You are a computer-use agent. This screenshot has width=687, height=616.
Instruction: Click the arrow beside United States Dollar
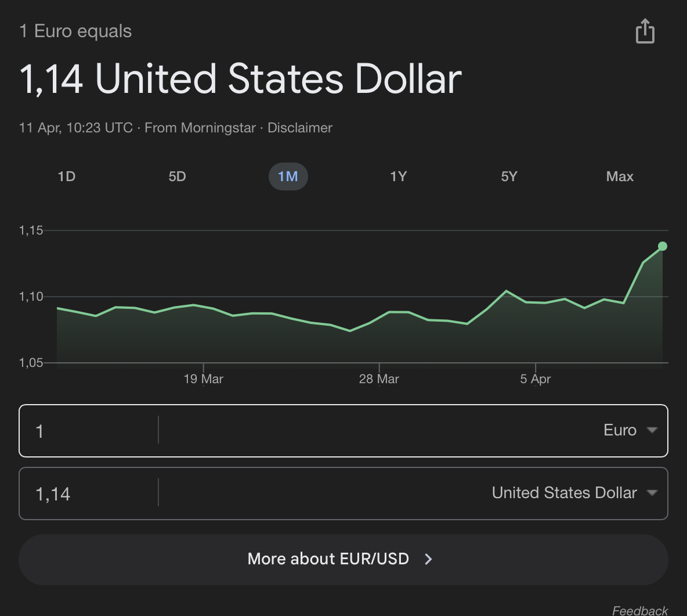652,493
